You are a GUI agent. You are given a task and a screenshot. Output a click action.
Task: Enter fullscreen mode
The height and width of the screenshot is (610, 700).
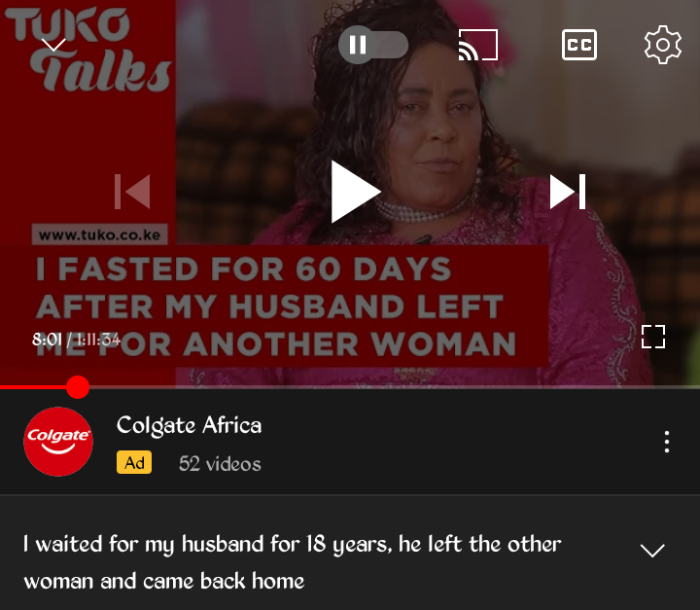pyautogui.click(x=653, y=337)
